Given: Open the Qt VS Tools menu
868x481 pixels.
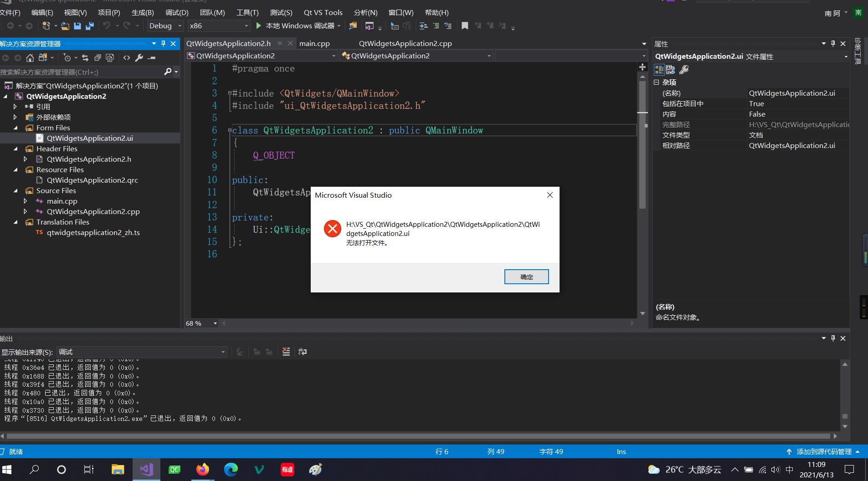Looking at the screenshot, I should pyautogui.click(x=323, y=12).
